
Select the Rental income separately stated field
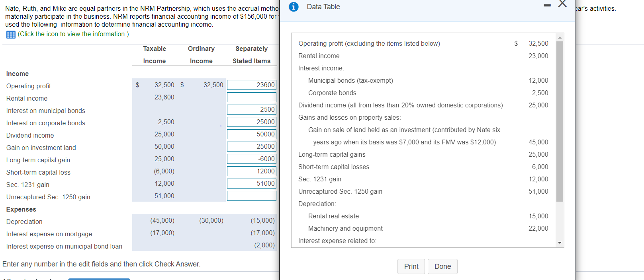(x=252, y=97)
